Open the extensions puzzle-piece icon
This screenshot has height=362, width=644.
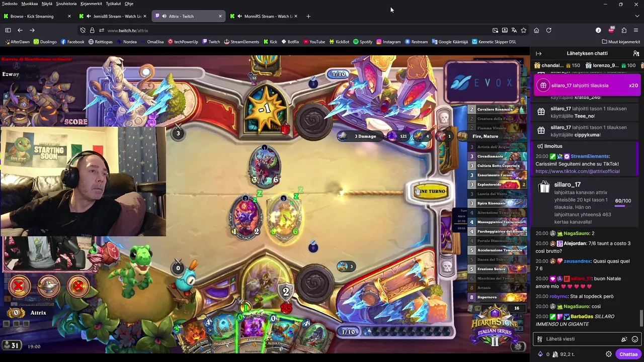click(x=624, y=30)
